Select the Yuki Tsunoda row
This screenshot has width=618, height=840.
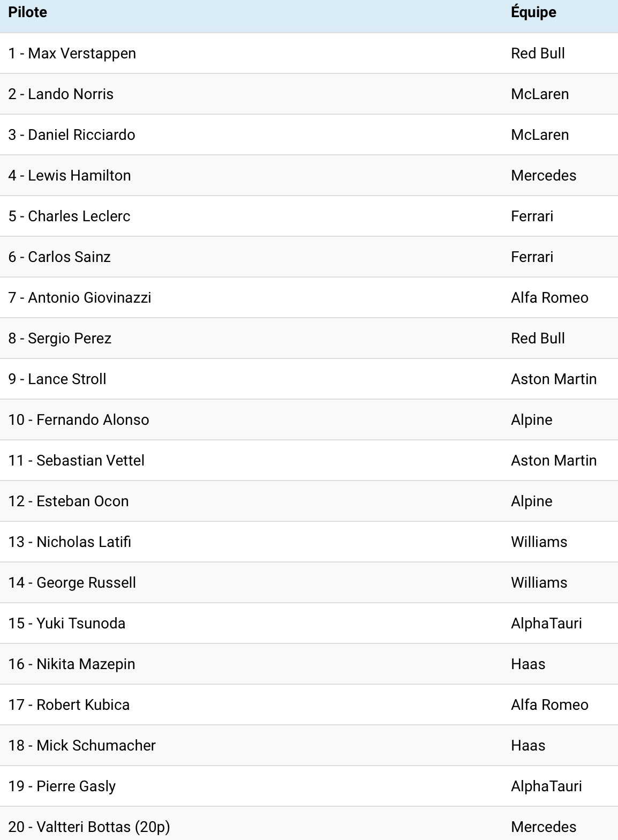coord(67,624)
